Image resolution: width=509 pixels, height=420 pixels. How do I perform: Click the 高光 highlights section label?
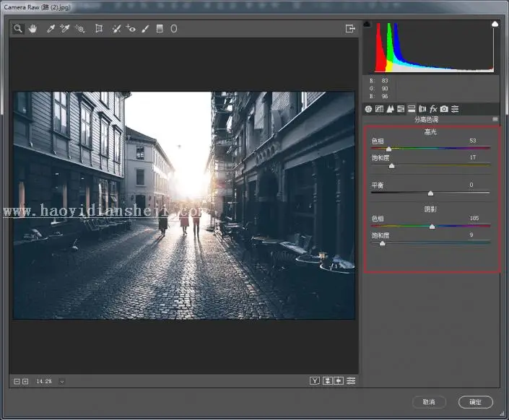[430, 132]
